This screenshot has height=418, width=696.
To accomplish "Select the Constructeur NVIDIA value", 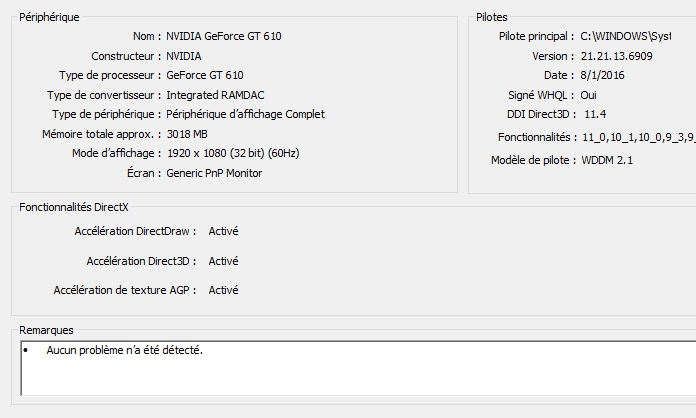I will (184, 56).
